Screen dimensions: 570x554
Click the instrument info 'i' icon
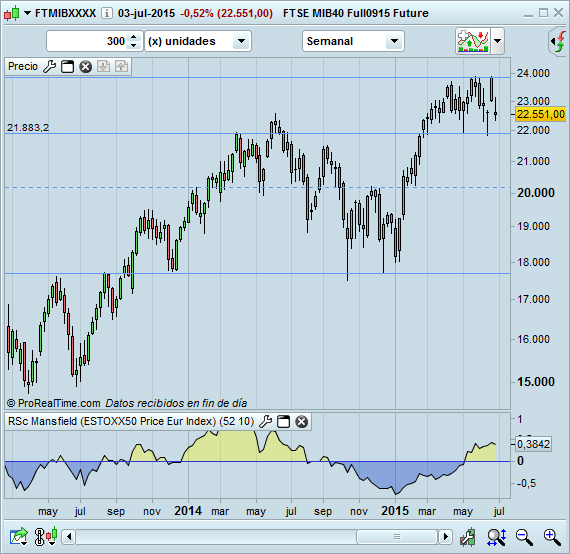click(x=107, y=13)
